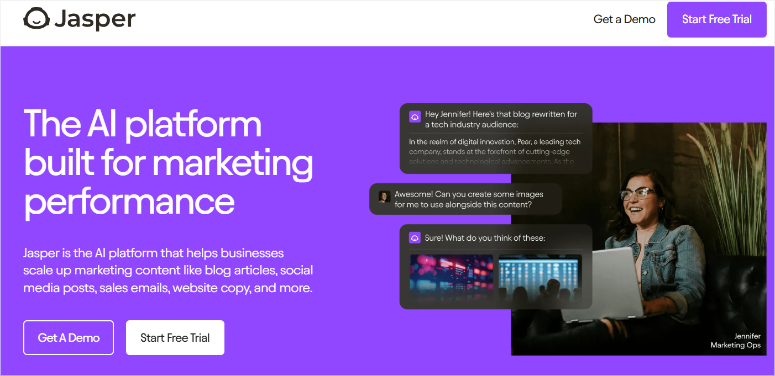Click the 'Jasper is the AI platform that helps' paragraph
Viewport: 775px width, 376px height.
pos(168,270)
